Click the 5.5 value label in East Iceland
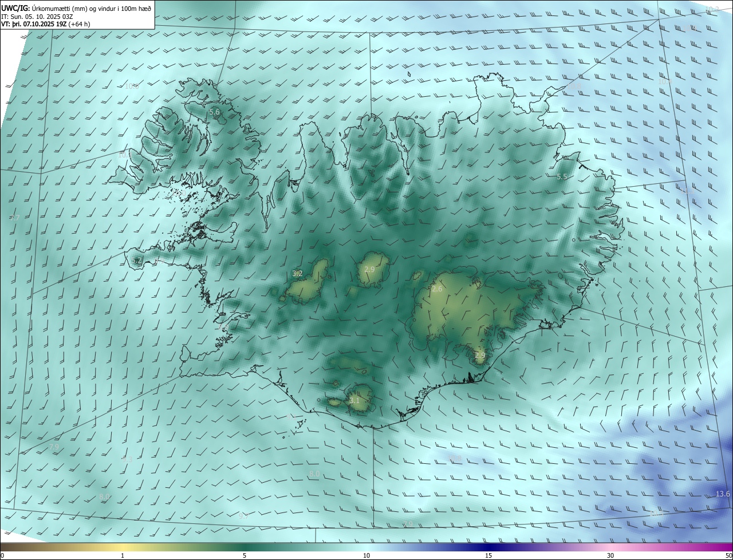Viewport: 733px width, 560px height. pyautogui.click(x=562, y=177)
